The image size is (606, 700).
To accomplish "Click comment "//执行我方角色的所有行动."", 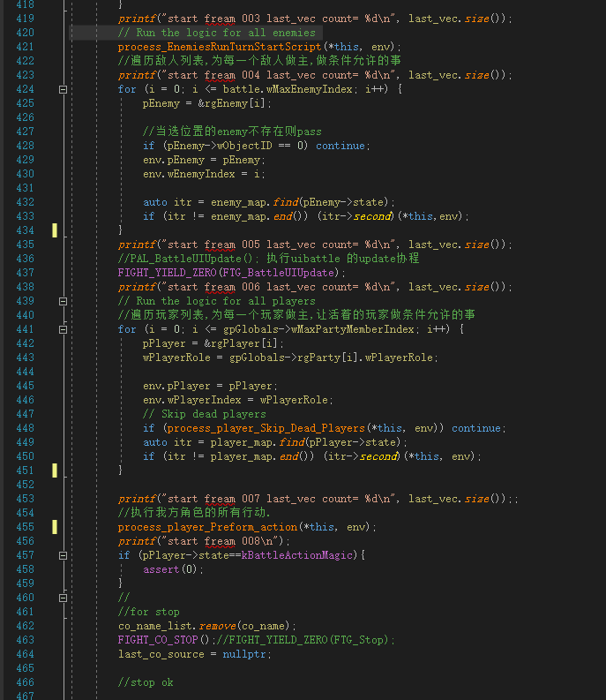I will tap(194, 513).
